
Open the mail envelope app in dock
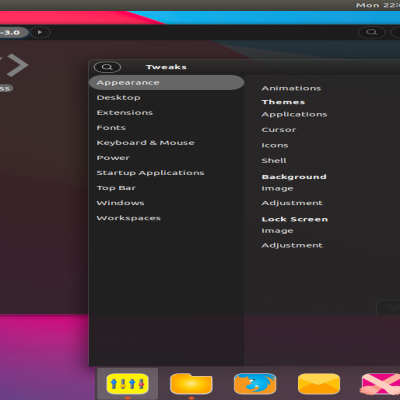tap(319, 384)
